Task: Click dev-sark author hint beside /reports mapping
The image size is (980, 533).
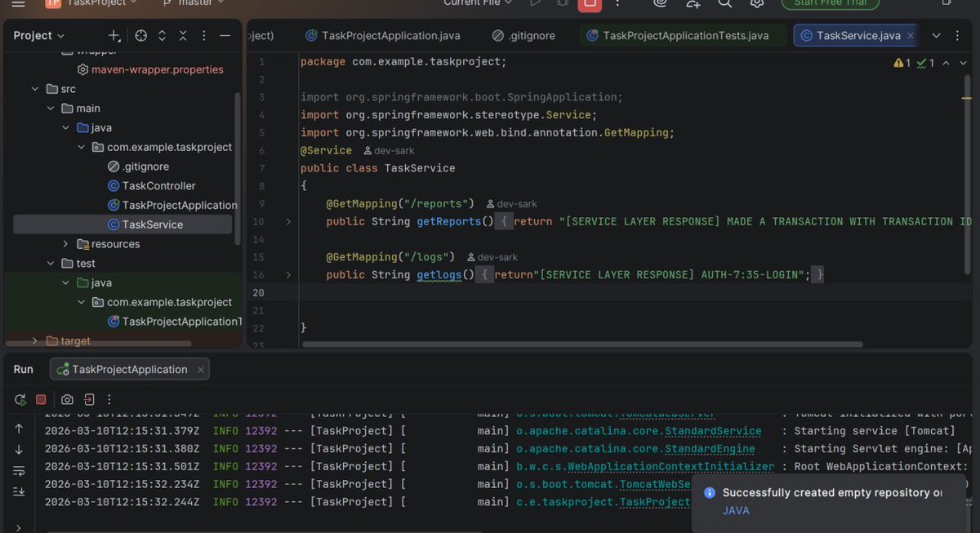Action: pos(511,204)
